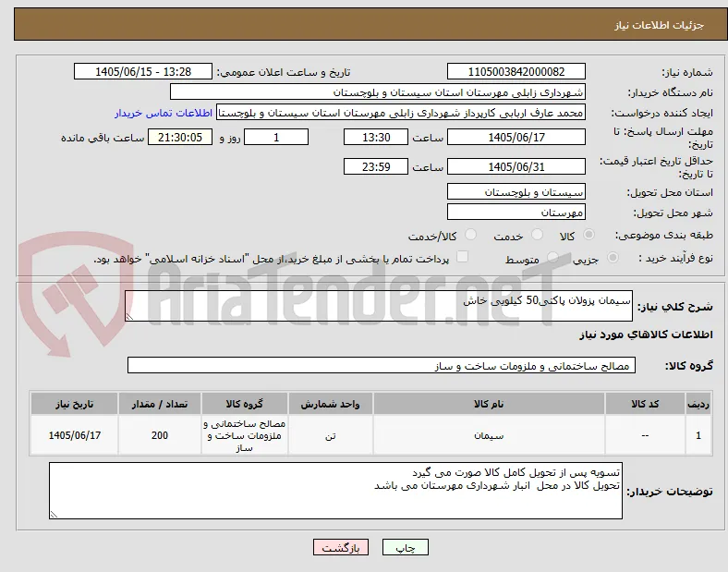Image resolution: width=728 pixels, height=572 pixels.
Task: Click the general description text area
Action: 379,306
